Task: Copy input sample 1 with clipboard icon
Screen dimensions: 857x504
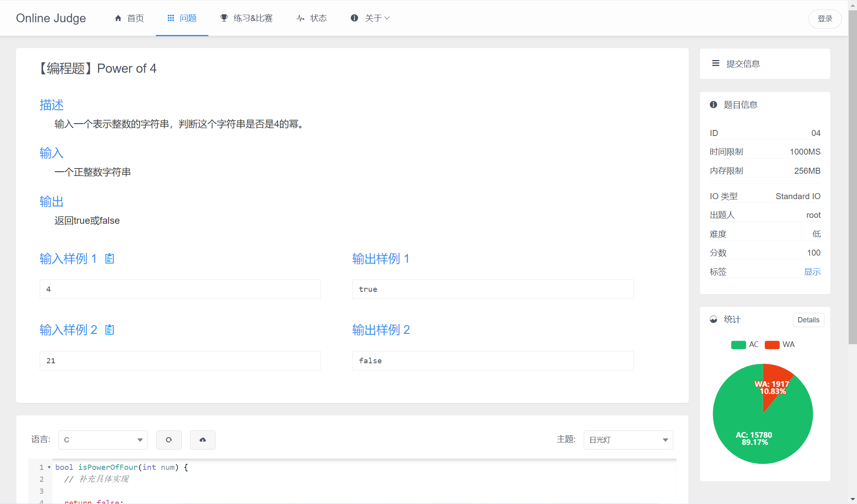Action: pos(109,259)
